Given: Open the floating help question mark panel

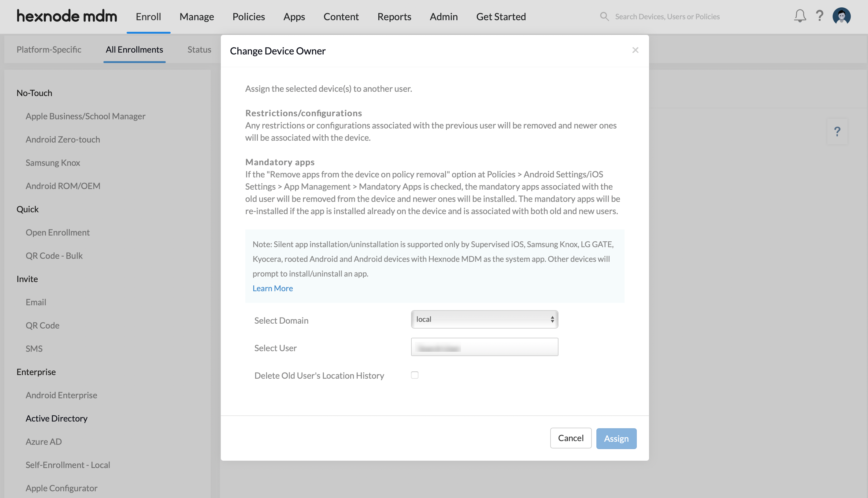Looking at the screenshot, I should (837, 131).
